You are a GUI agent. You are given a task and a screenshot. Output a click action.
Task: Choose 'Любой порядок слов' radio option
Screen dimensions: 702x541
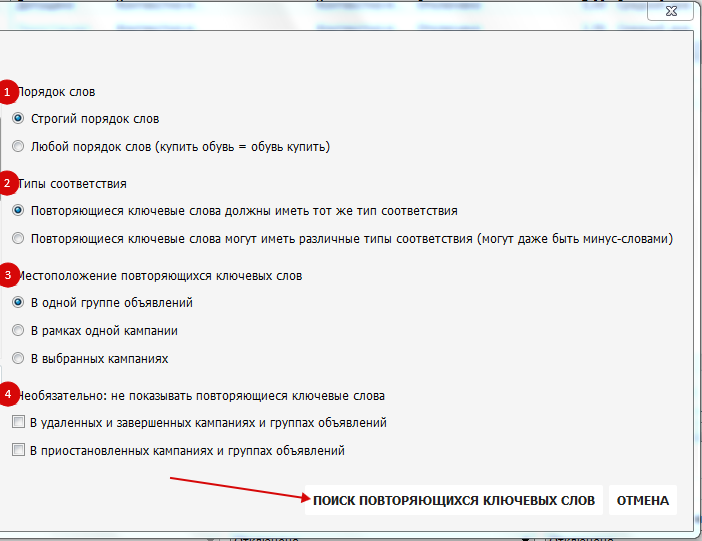pyautogui.click(x=18, y=146)
